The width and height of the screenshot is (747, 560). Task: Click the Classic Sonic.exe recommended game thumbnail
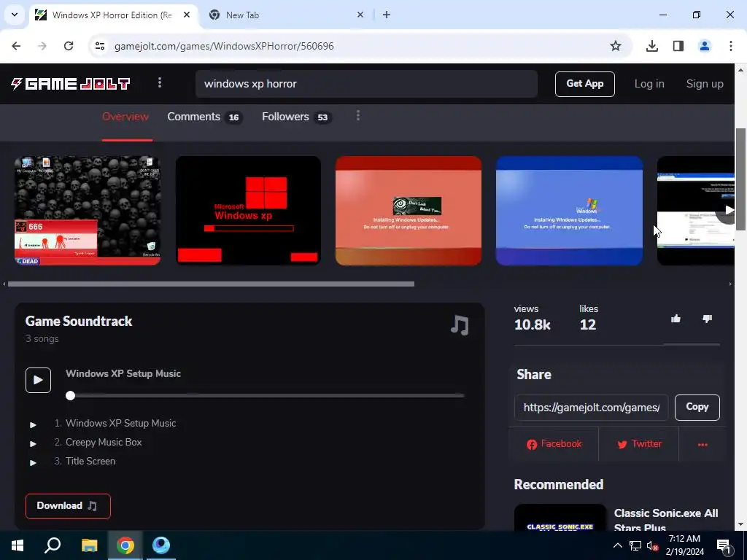pos(560,518)
